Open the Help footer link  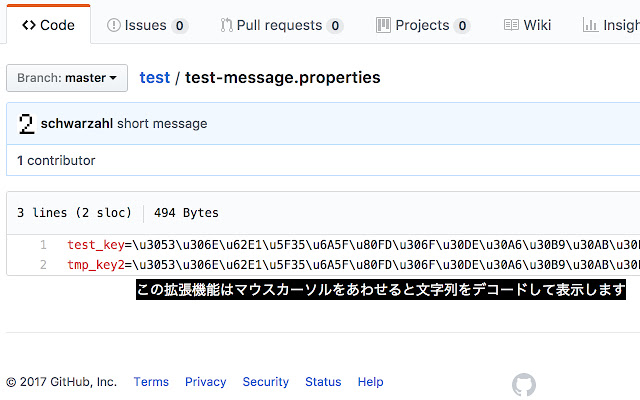[371, 382]
